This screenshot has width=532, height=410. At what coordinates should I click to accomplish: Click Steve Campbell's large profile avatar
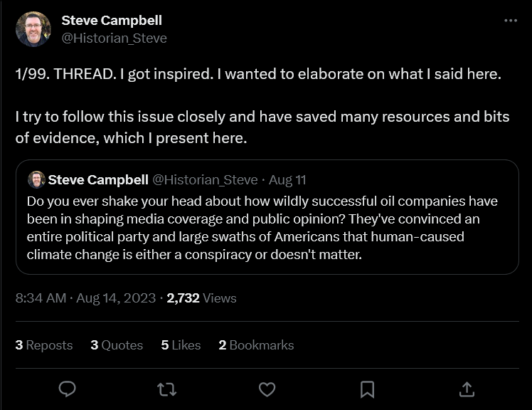tap(33, 29)
